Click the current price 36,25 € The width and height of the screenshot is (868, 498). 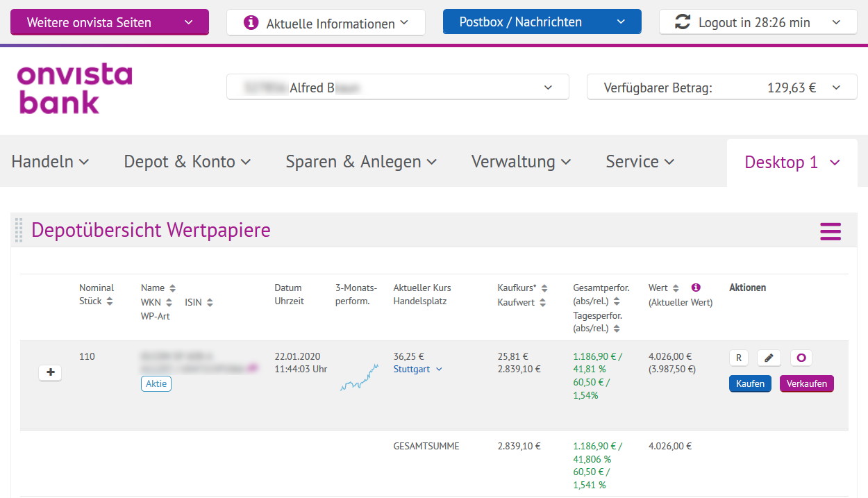pos(408,356)
